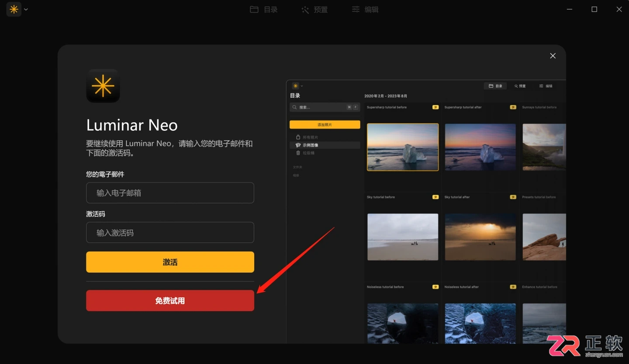629x364 pixels.
Task: Click the 激活码 field label
Action: tap(96, 214)
